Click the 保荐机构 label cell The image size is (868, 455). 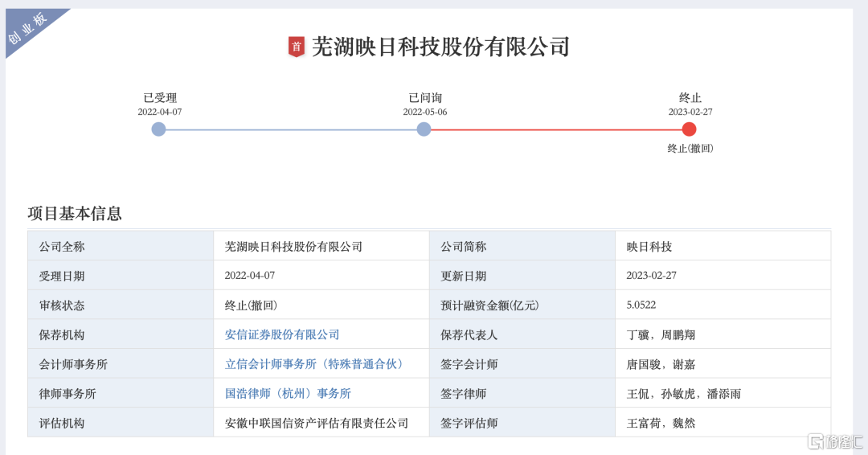pyautogui.click(x=121, y=334)
